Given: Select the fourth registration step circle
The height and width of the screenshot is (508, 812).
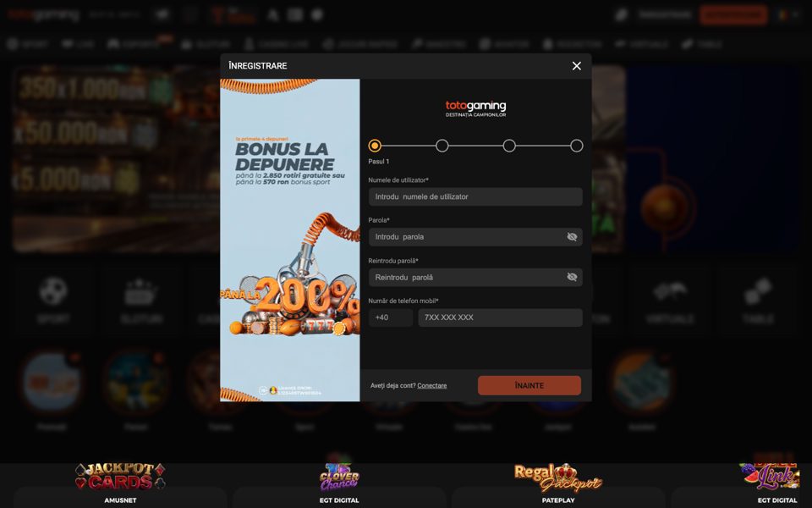Looking at the screenshot, I should pos(576,146).
